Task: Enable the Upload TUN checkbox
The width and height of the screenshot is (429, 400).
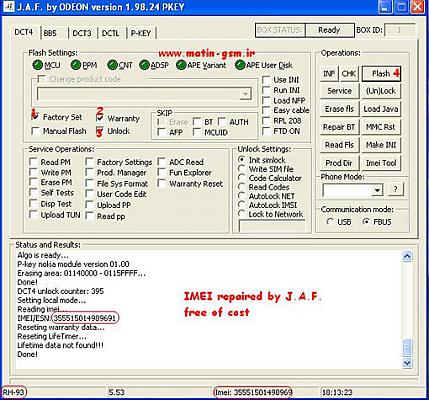Action: (33, 215)
